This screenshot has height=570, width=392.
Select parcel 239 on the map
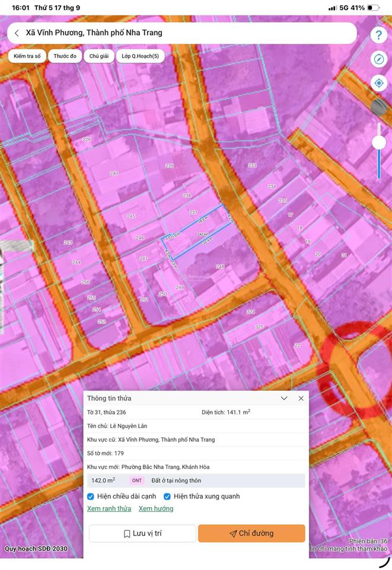[170, 166]
